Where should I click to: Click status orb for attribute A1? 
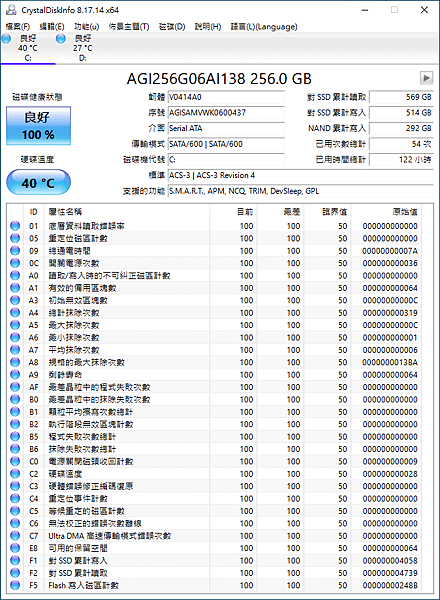(x=15, y=288)
